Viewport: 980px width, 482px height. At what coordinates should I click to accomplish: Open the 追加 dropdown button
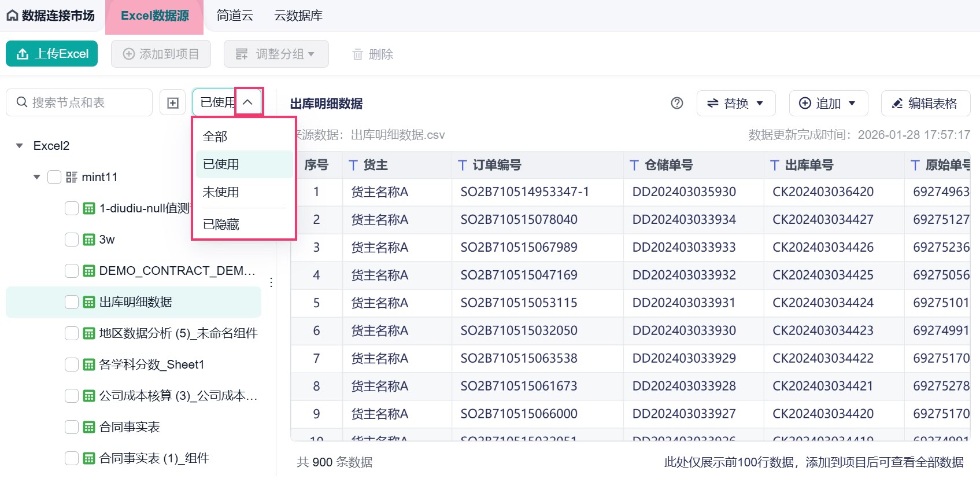pos(828,103)
